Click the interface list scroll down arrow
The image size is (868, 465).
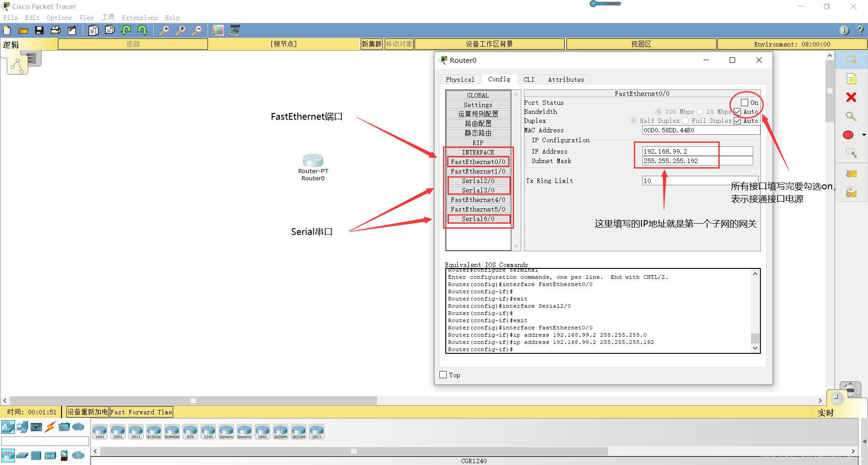pyautogui.click(x=516, y=246)
